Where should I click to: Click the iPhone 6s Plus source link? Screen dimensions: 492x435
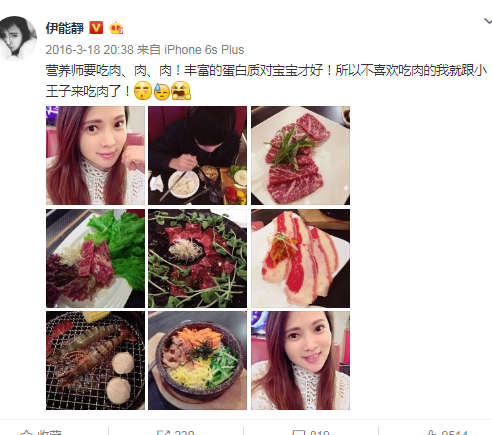coord(204,50)
